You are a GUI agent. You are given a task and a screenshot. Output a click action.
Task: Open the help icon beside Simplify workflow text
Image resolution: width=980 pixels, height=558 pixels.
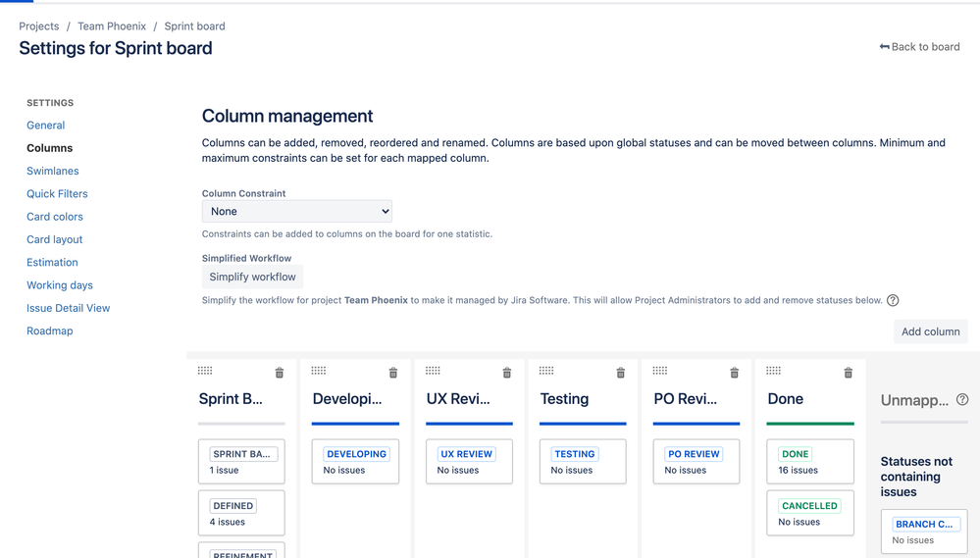tap(893, 300)
